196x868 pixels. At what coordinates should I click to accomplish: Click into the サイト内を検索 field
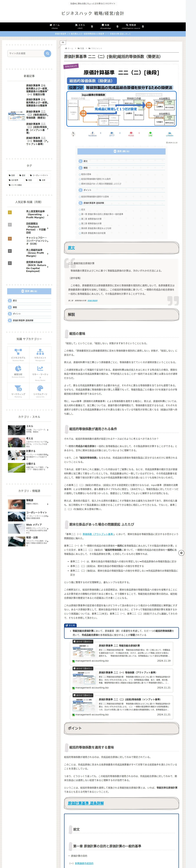pos(26,53)
